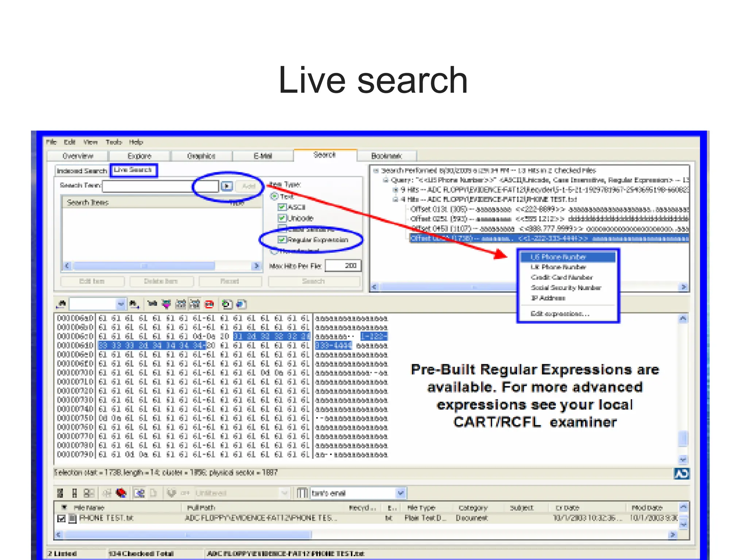
Task: Click the red bookmark icon in file list toolbar
Action: (121, 493)
